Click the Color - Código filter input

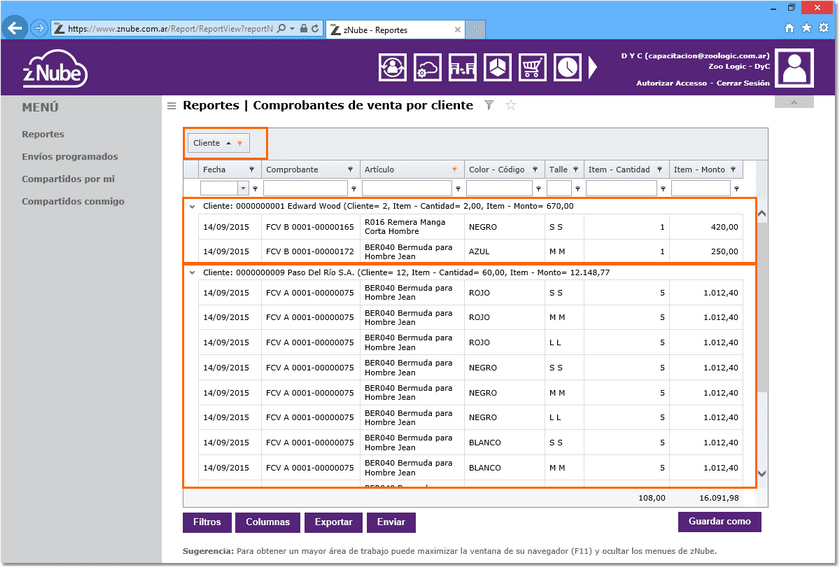499,188
